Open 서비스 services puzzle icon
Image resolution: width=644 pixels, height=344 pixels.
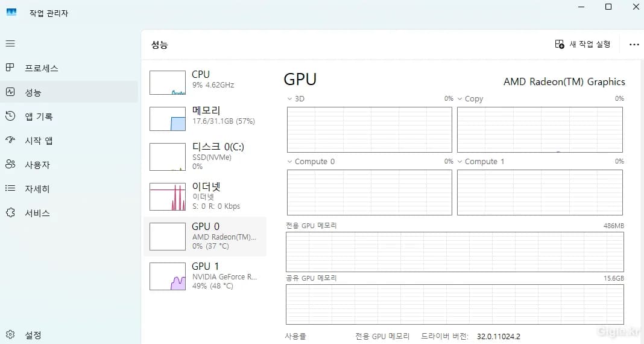coord(10,212)
